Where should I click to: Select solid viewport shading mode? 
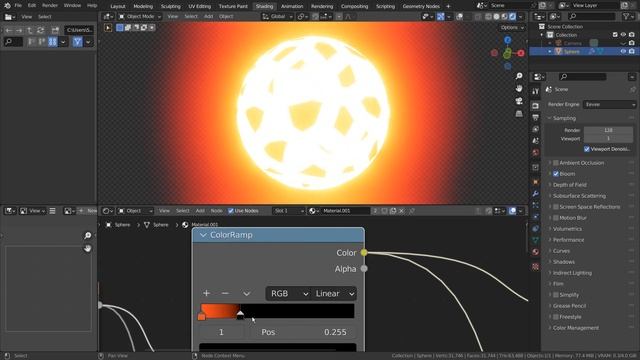click(x=496, y=17)
